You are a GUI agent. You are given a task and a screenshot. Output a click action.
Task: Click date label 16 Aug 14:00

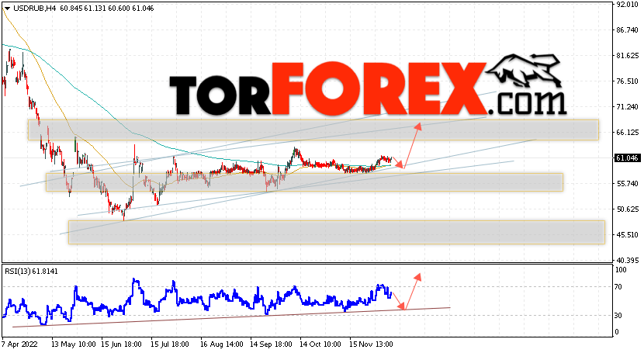pyautogui.click(x=220, y=344)
